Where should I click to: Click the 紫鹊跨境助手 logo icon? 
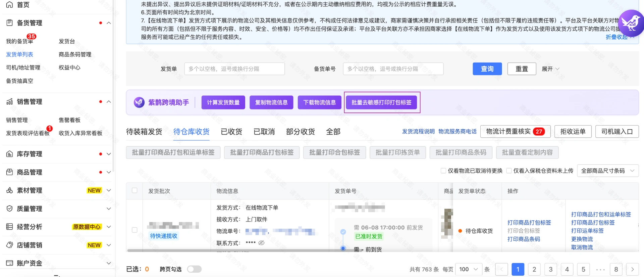pyautogui.click(x=139, y=102)
